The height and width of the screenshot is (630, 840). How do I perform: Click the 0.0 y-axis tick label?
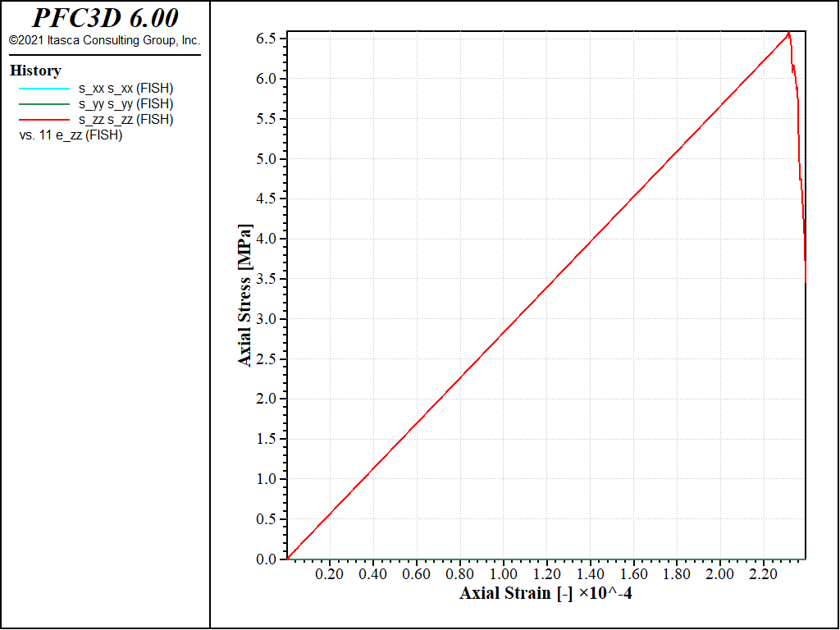pos(267,559)
